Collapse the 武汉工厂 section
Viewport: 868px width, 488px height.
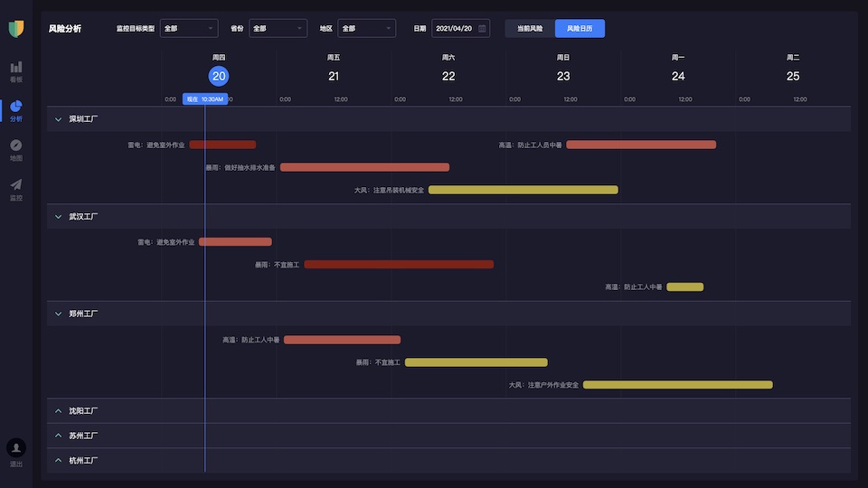click(x=59, y=217)
